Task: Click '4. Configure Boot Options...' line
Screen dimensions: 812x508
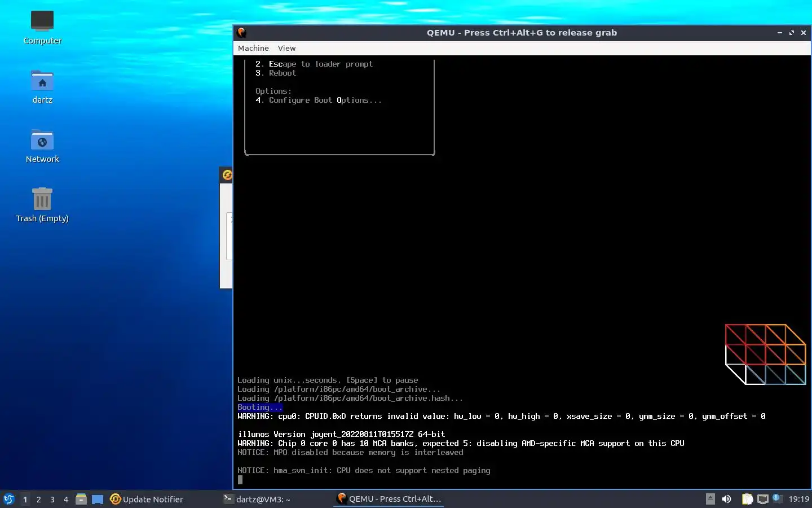Action: pos(319,100)
